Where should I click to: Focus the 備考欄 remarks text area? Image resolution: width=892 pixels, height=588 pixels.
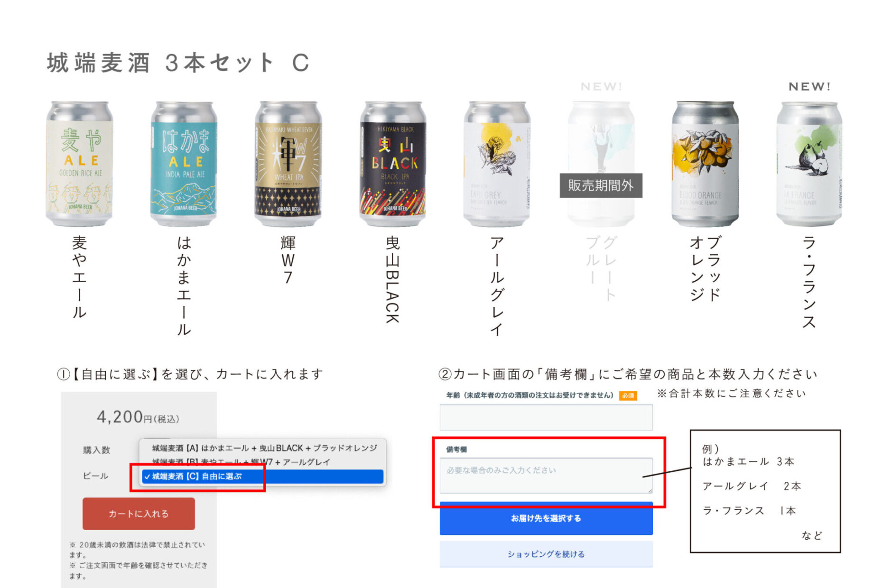(x=546, y=475)
